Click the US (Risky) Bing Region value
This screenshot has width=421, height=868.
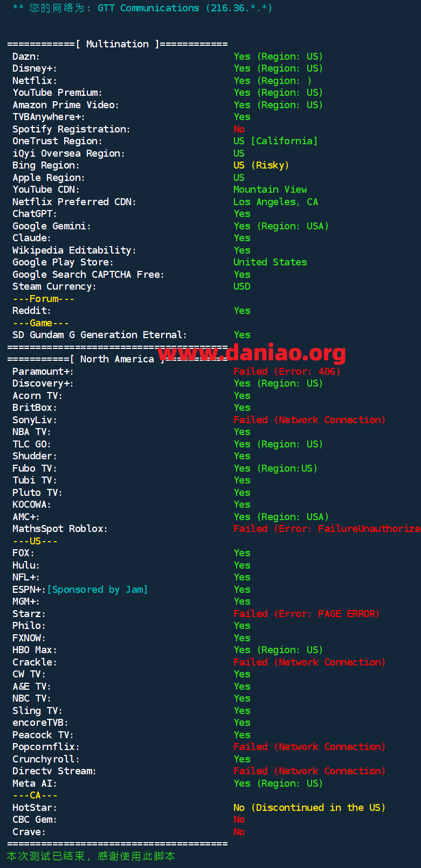[x=261, y=165]
